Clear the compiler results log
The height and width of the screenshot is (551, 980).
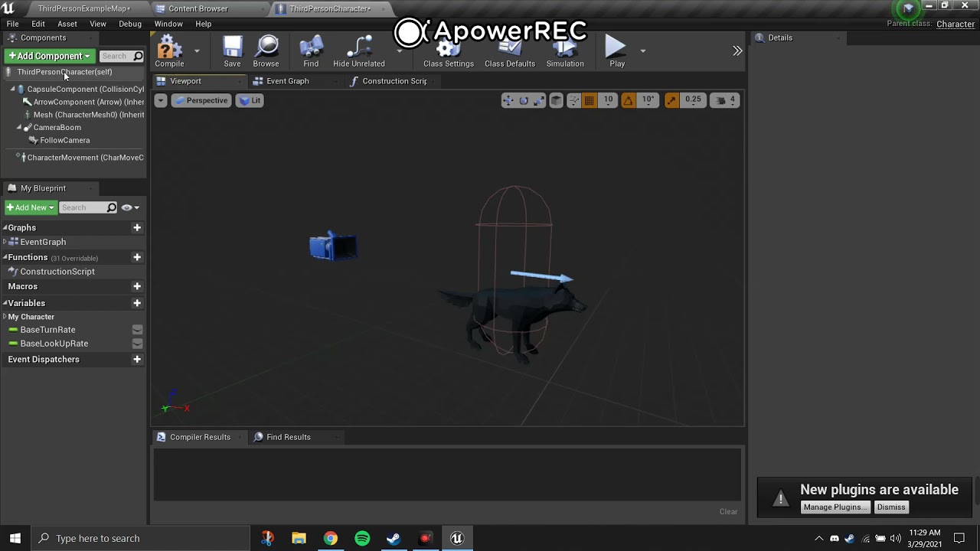tap(728, 512)
